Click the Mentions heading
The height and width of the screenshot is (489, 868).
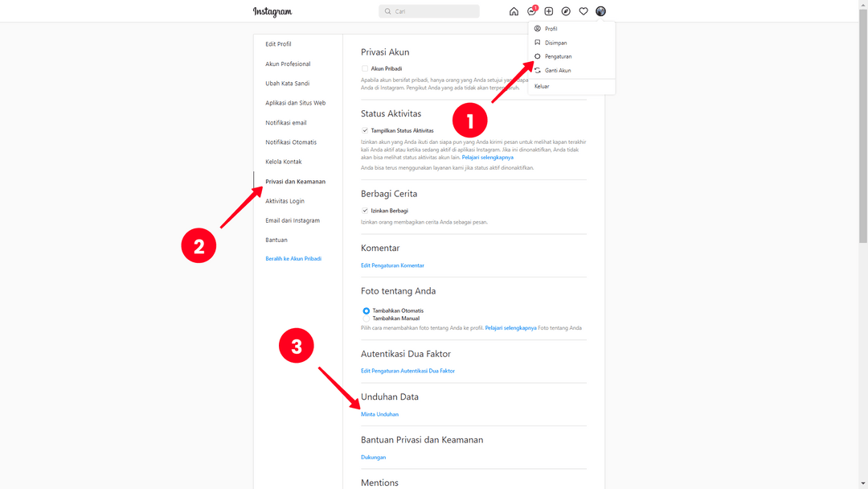(x=379, y=483)
